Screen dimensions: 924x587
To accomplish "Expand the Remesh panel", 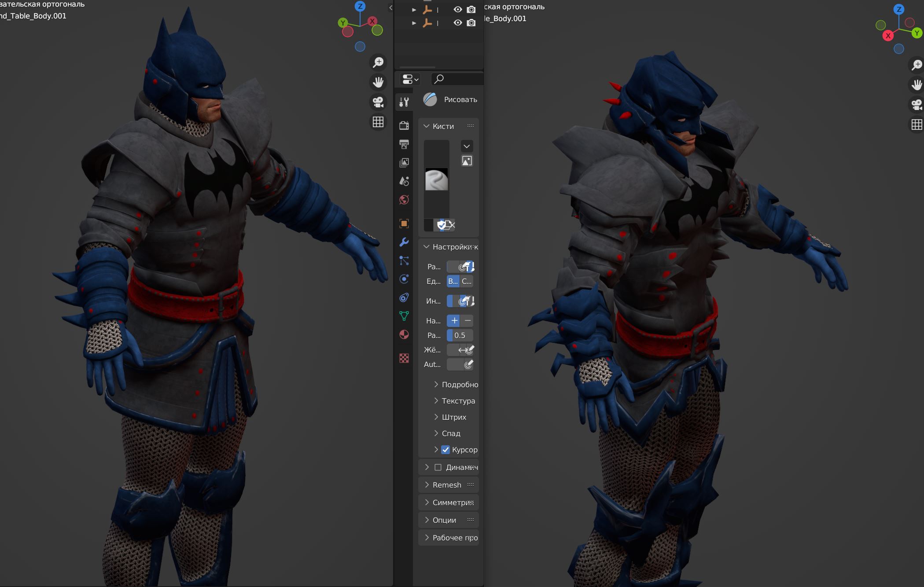I will (x=447, y=485).
